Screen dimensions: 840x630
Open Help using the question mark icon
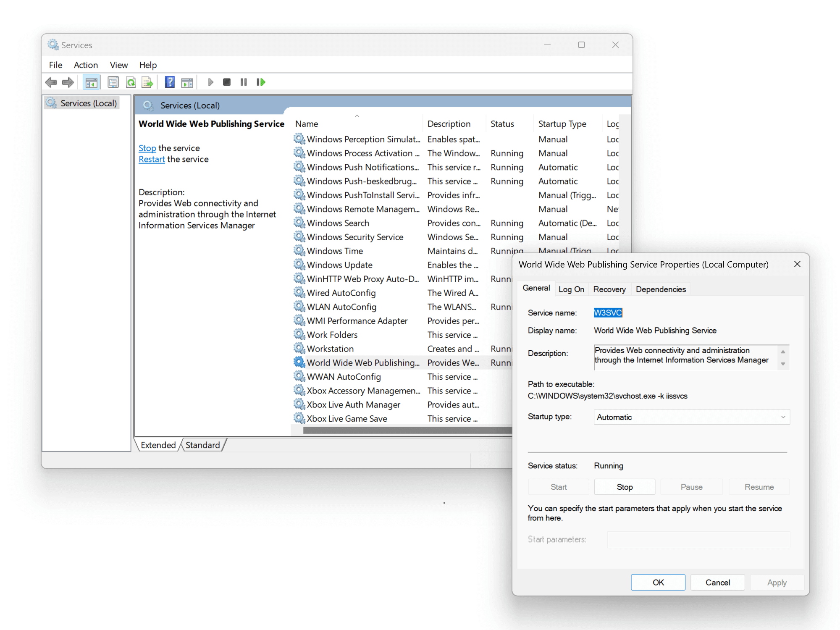click(169, 82)
